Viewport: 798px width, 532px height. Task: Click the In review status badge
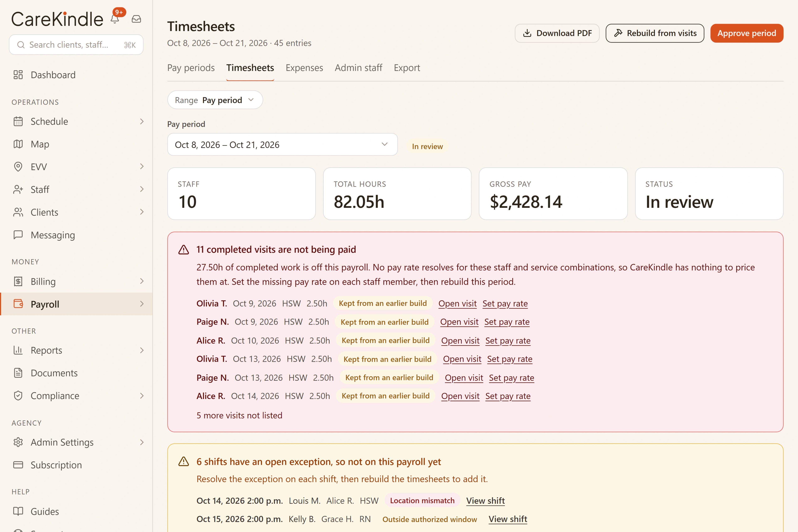click(427, 146)
